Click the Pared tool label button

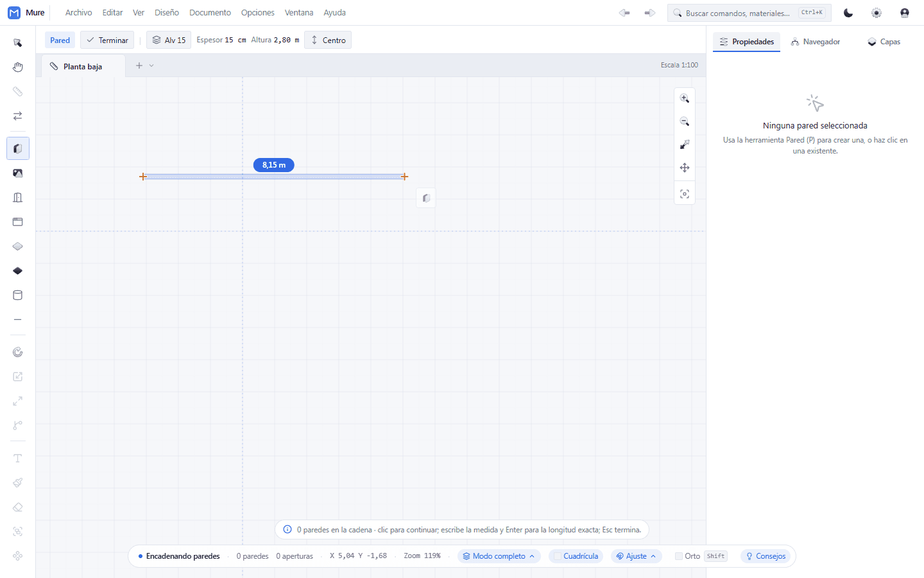click(x=60, y=40)
